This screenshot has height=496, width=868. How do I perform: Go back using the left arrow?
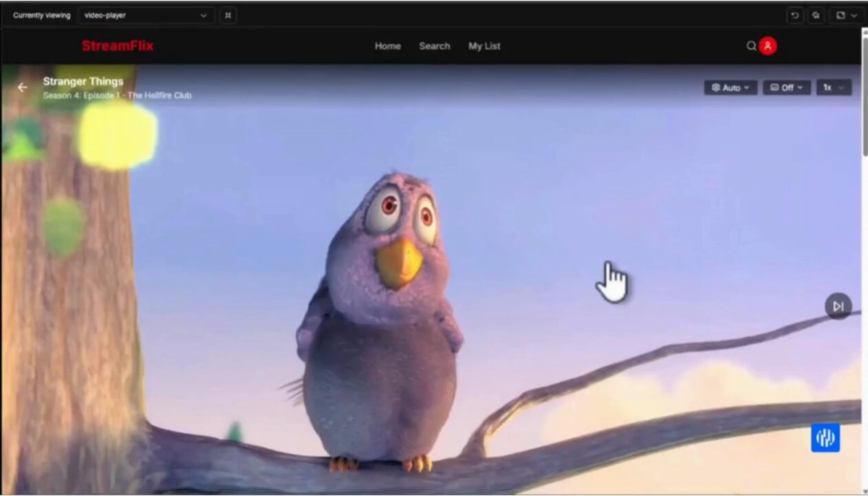(22, 87)
